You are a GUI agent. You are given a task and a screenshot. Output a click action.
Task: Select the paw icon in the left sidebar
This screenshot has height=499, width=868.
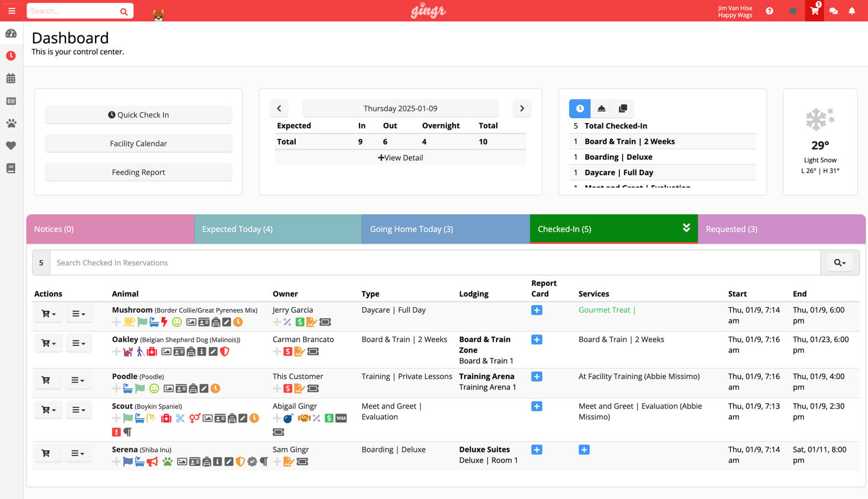11,123
